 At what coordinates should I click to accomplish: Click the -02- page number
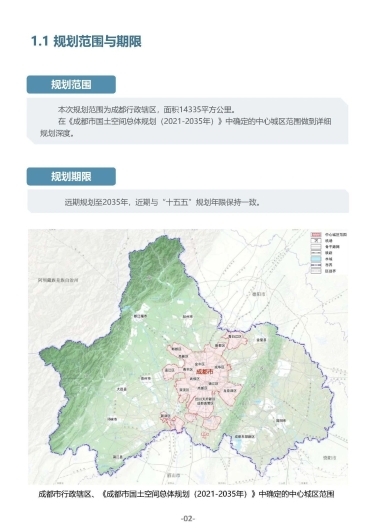point(188,519)
